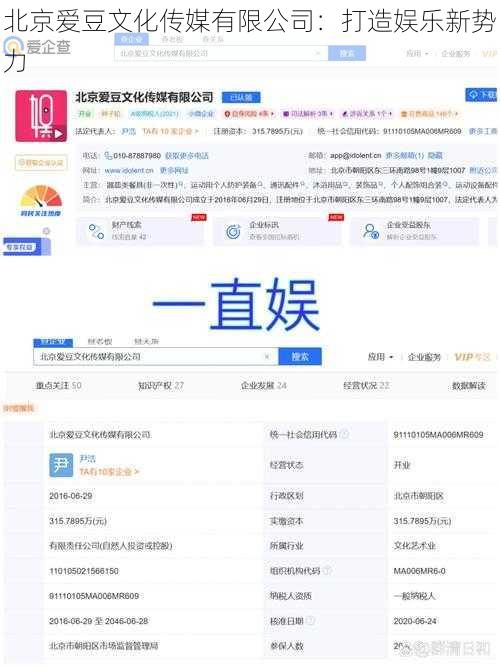Viewport: 500px width, 667px height.
Task: Click TA有10家企业 beside the 尹 avatar
Action: pos(109,472)
